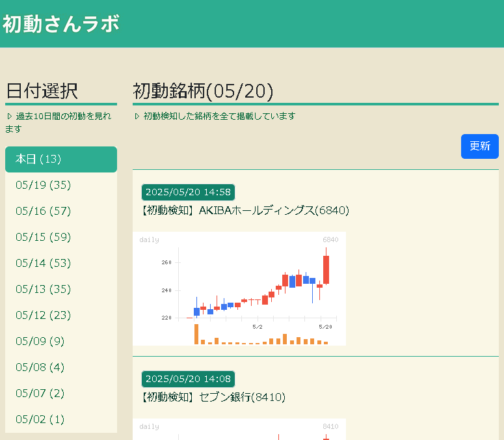This screenshot has width=504, height=440.
Task: Select the 05/12 (23) date entry
Action: pos(61,316)
